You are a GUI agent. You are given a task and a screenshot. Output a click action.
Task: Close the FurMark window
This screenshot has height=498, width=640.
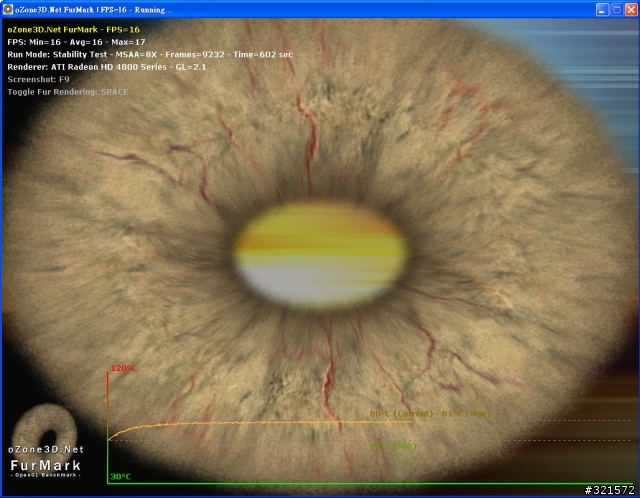631,10
